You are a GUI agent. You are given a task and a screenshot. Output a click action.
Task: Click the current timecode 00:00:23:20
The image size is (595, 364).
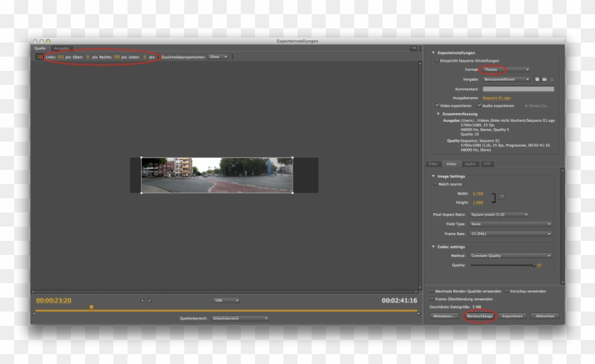point(54,300)
